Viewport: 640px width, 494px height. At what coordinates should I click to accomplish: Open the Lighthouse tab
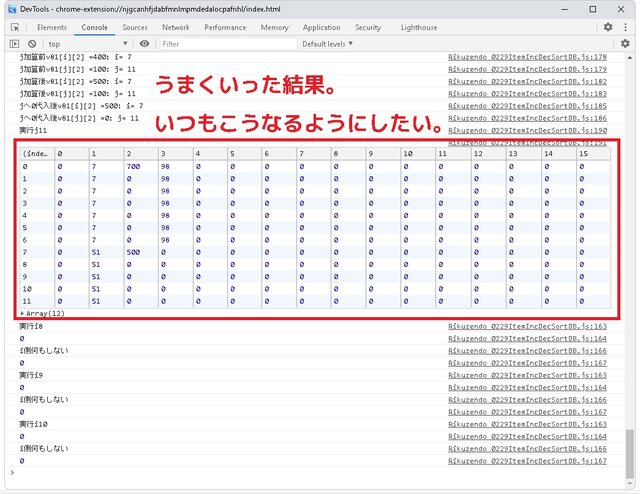click(419, 27)
